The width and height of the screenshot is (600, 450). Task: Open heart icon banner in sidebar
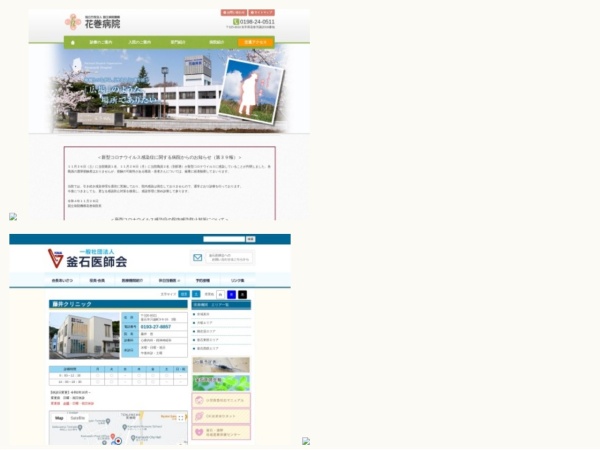(x=221, y=432)
